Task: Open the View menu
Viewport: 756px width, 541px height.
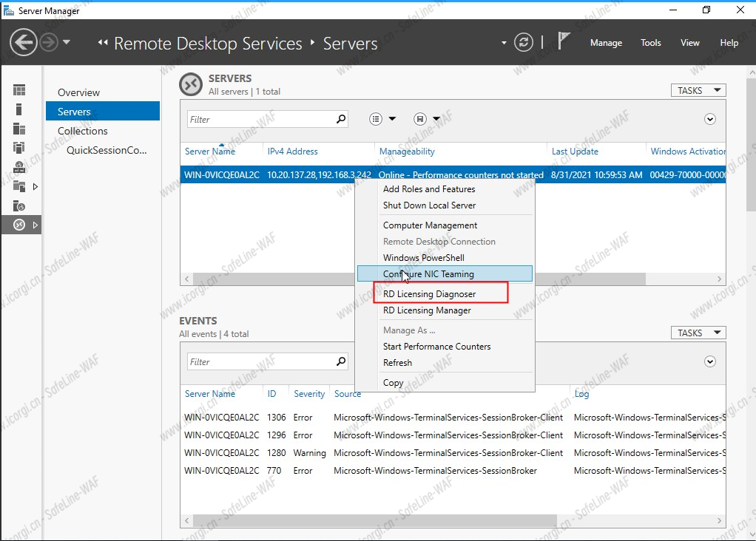Action: coord(690,43)
